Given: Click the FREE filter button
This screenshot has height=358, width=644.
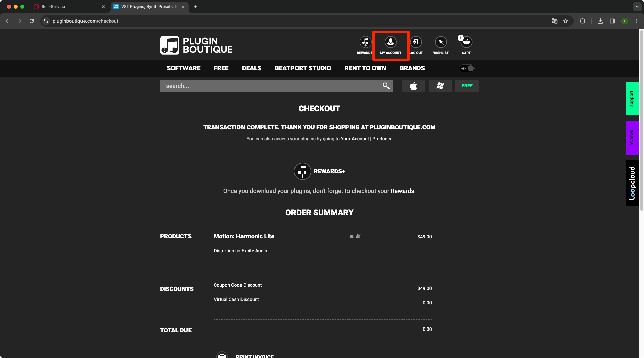Looking at the screenshot, I should [x=467, y=86].
